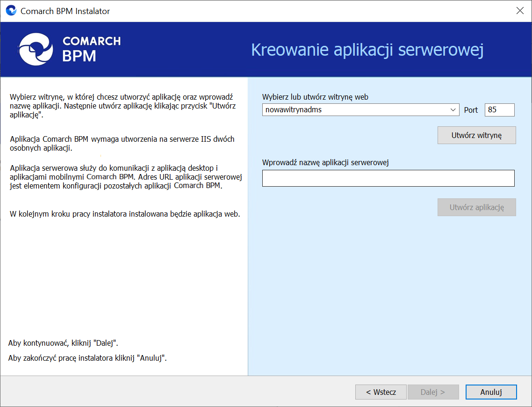Click the text about installing aplikacja web
This screenshot has width=532, height=407.
point(125,214)
